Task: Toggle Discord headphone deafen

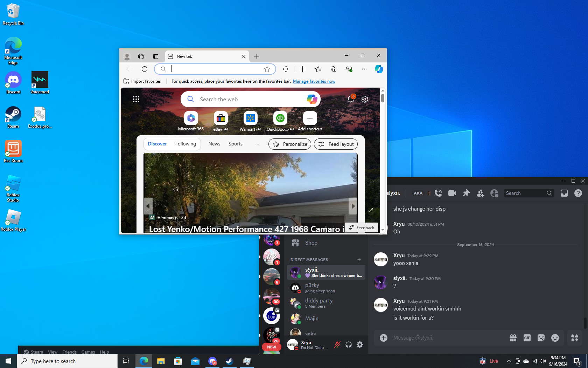Action: tap(349, 345)
